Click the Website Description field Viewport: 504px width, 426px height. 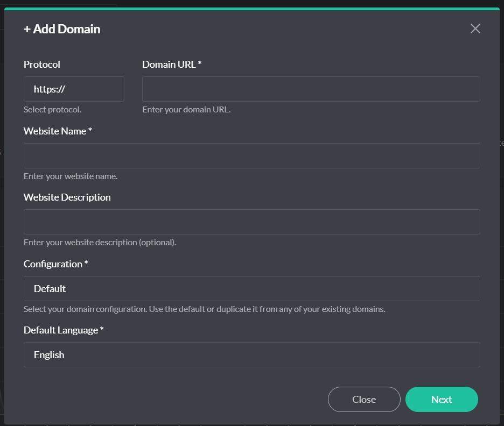click(x=252, y=222)
